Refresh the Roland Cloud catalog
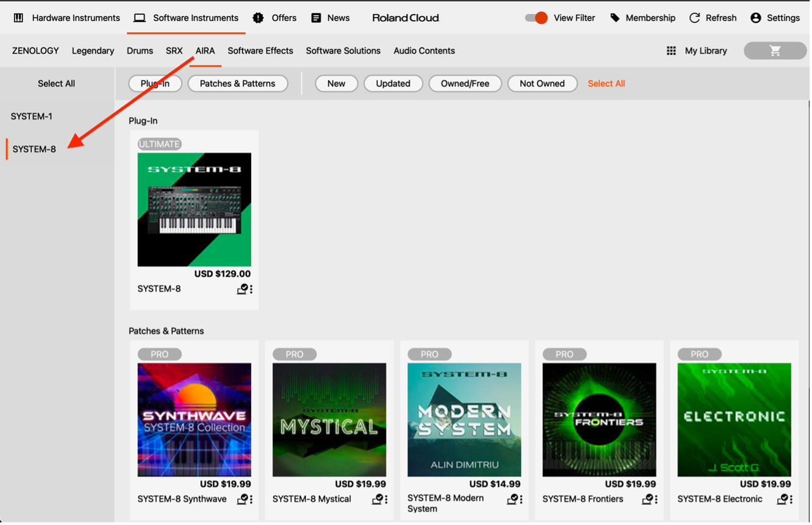 click(x=694, y=18)
